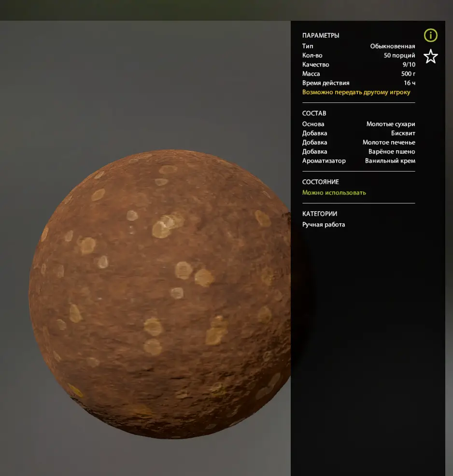
Task: Click the 'Ручная работа' category
Action: (x=324, y=225)
